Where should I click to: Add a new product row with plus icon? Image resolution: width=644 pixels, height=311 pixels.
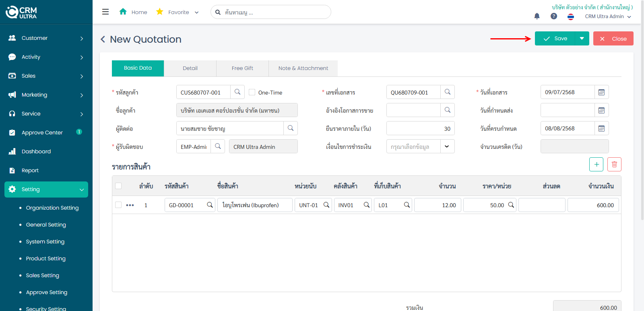pyautogui.click(x=596, y=164)
